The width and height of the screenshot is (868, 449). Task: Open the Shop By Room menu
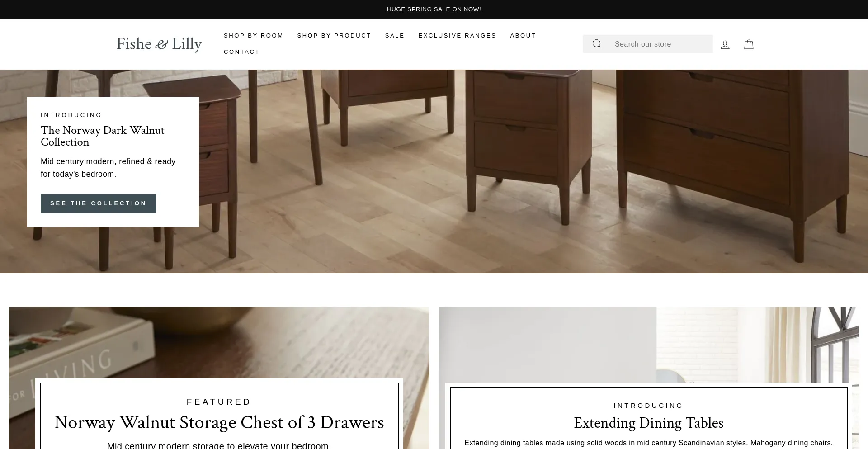coord(254,36)
